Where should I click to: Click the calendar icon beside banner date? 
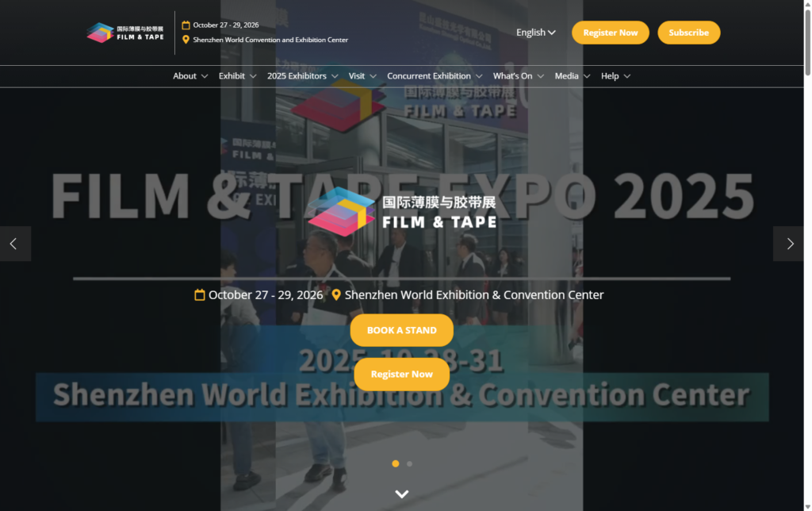[200, 295]
